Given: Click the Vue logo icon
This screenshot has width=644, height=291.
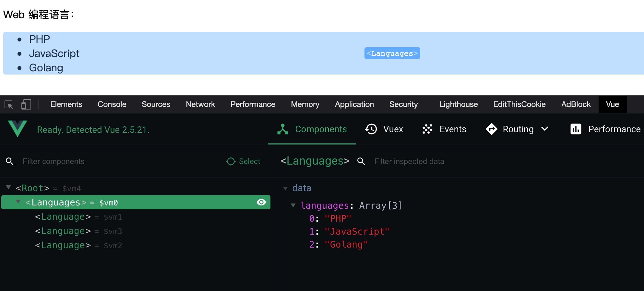Looking at the screenshot, I should (17, 129).
